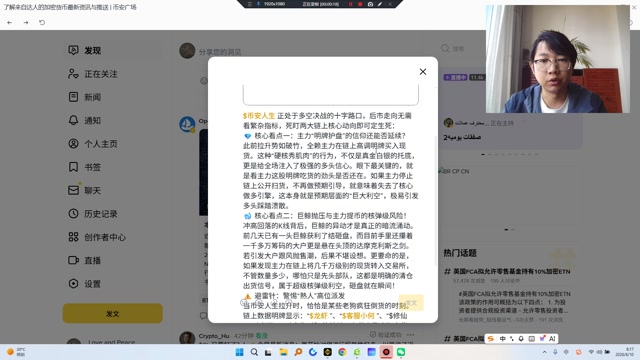Click the $客服小何 token tag
Screen dimensions: 640x360
tap(358, 316)
